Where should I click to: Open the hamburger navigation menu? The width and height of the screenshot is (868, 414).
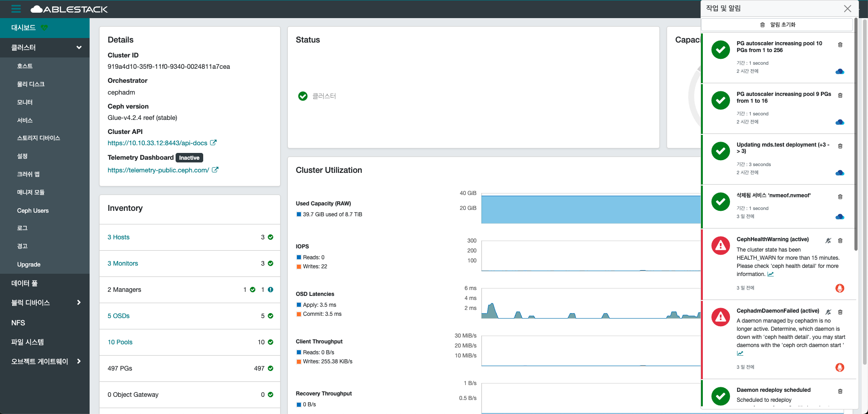[16, 9]
